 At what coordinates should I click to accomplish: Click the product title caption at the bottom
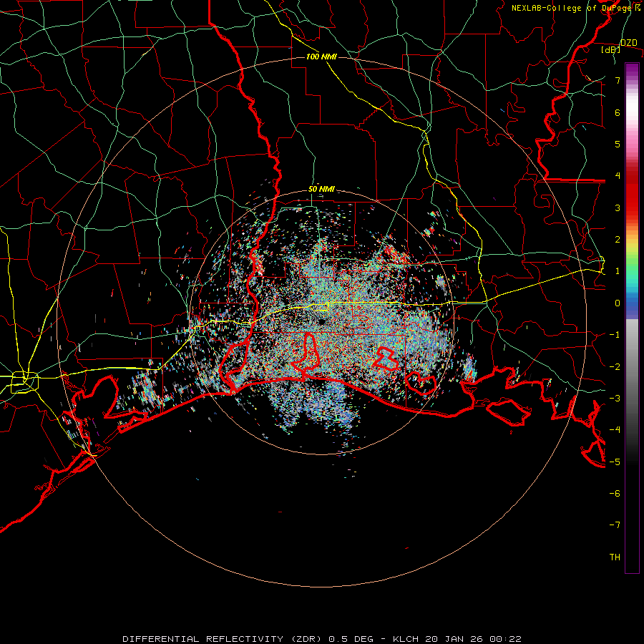click(x=322, y=639)
